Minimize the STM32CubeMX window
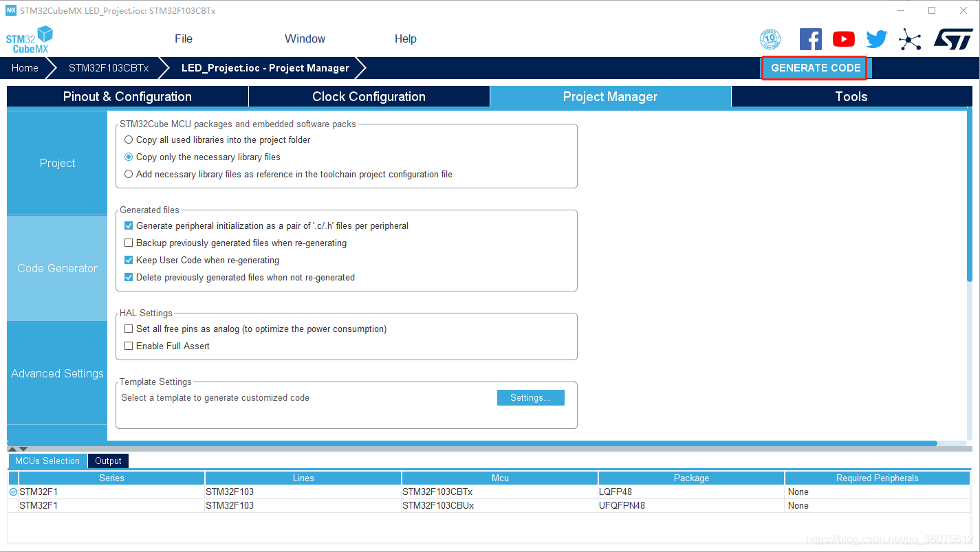Image resolution: width=980 pixels, height=552 pixels. click(x=901, y=10)
